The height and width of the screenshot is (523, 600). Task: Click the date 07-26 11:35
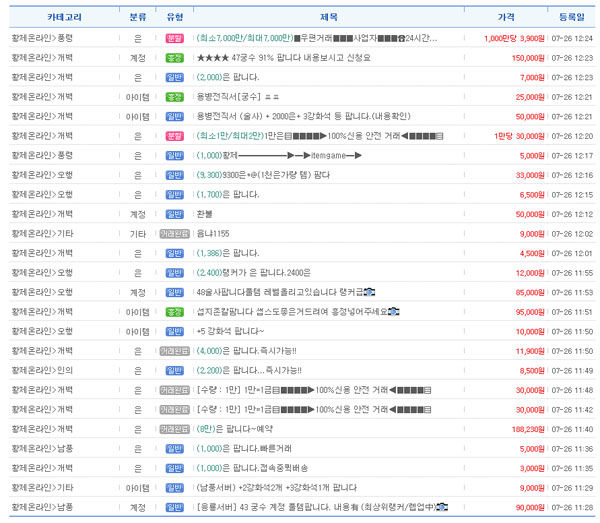(572, 469)
